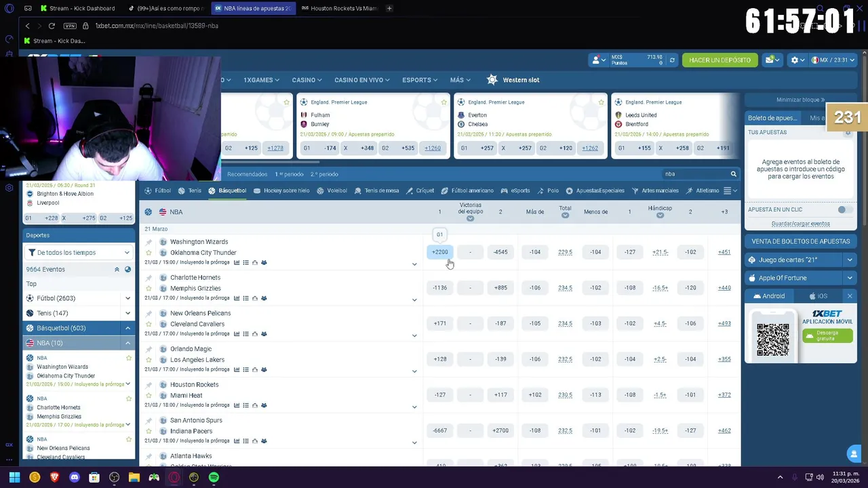The image size is (868, 488).
Task: Click the collapse-all double chevron icon
Action: [117, 270]
